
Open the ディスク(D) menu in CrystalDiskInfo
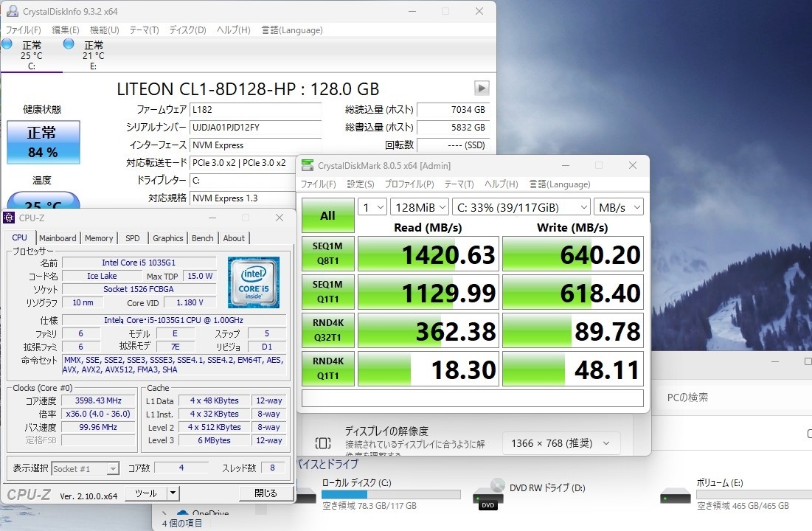click(x=187, y=30)
